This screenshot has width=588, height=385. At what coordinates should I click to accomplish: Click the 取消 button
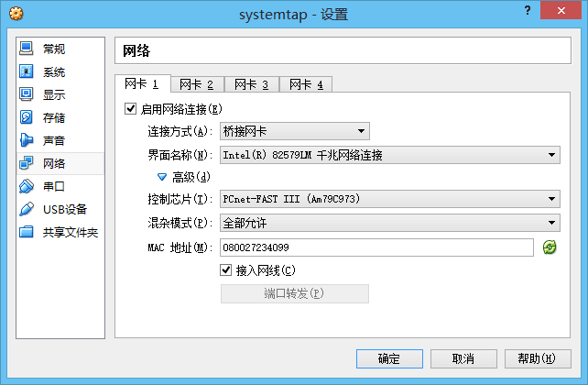(x=463, y=359)
